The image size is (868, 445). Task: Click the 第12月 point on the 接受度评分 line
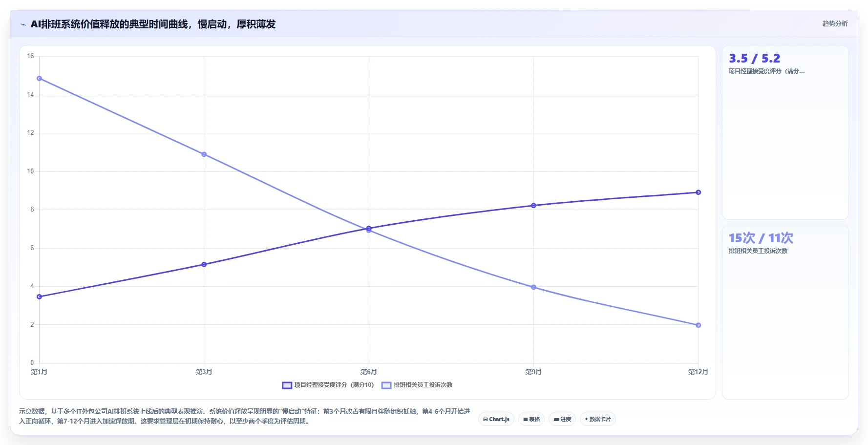point(698,192)
